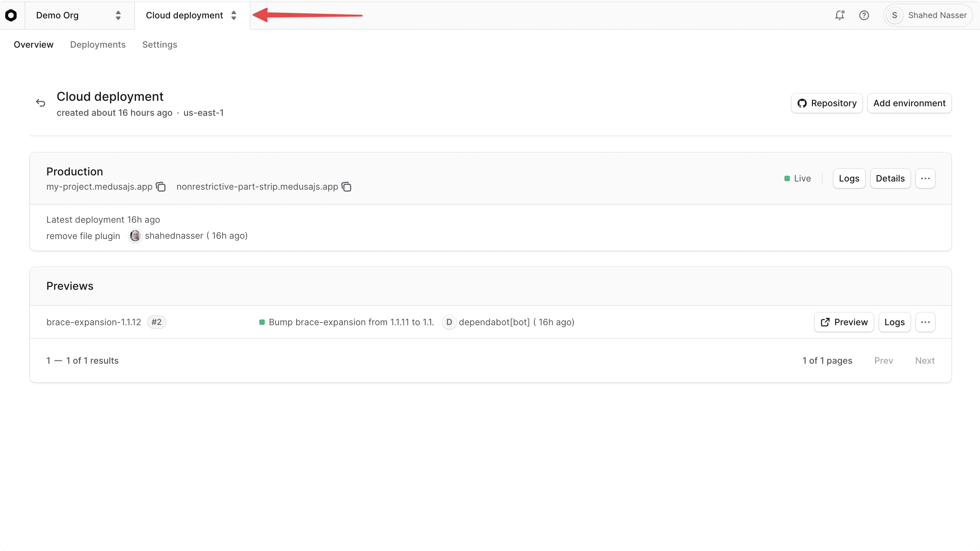
Task: Click the Production environment heading
Action: [x=75, y=172]
